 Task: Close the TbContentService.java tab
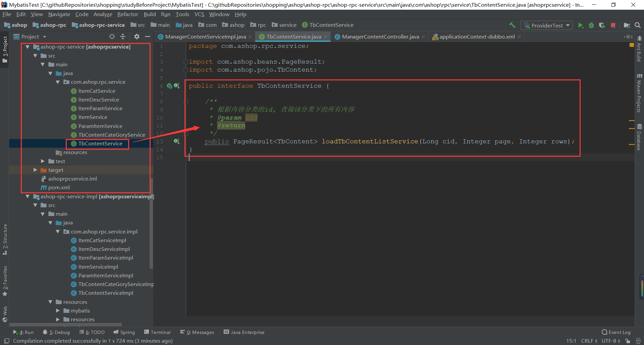325,37
